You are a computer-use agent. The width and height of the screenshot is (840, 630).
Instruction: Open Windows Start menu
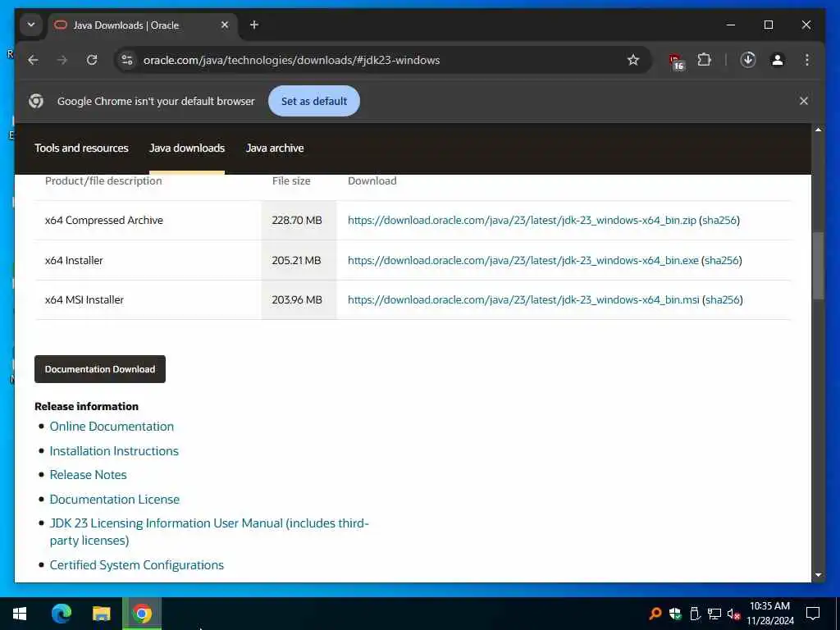(x=20, y=614)
